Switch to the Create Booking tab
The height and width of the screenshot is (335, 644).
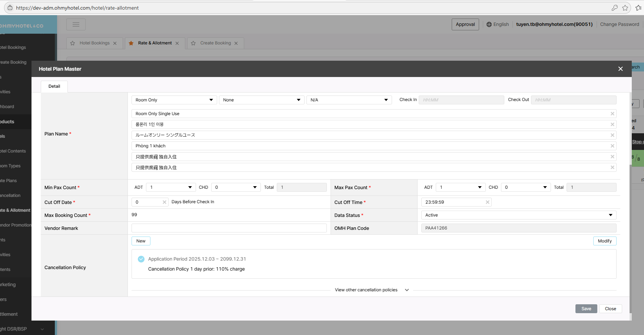click(x=215, y=43)
